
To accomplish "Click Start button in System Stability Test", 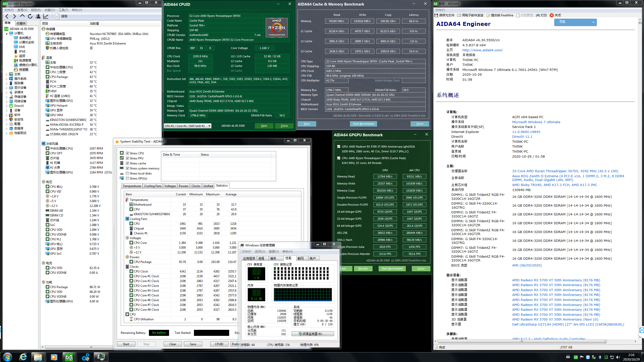I will click(x=126, y=344).
